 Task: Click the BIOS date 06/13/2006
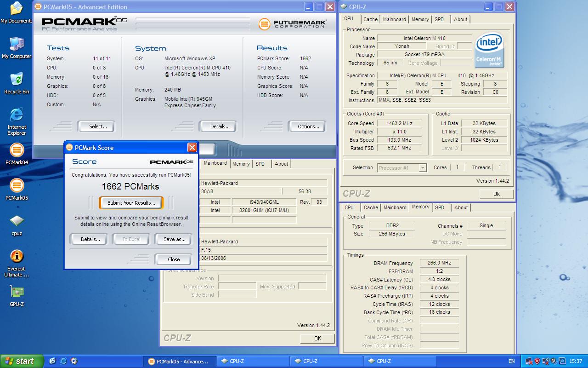point(263,258)
